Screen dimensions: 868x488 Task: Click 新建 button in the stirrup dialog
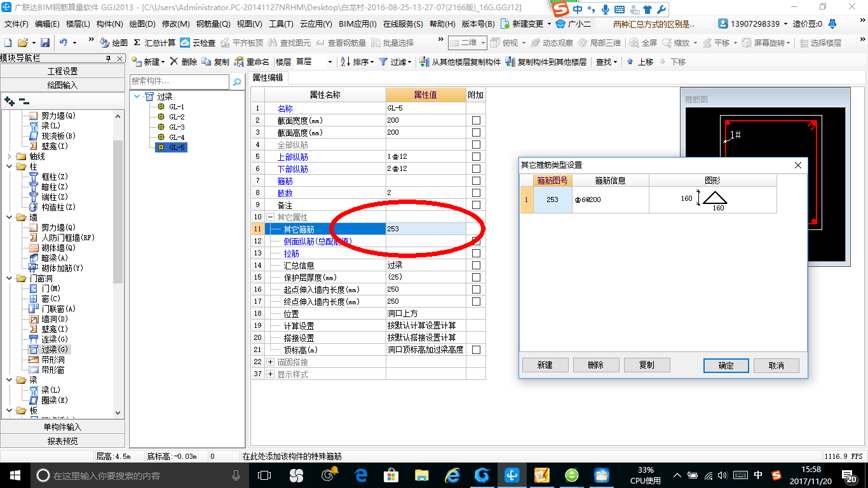point(545,365)
